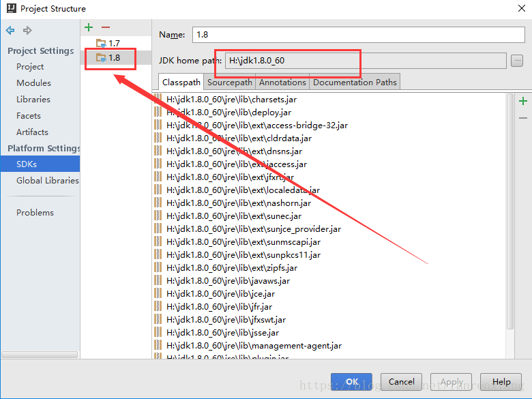Show the Problems section

[x=35, y=213]
